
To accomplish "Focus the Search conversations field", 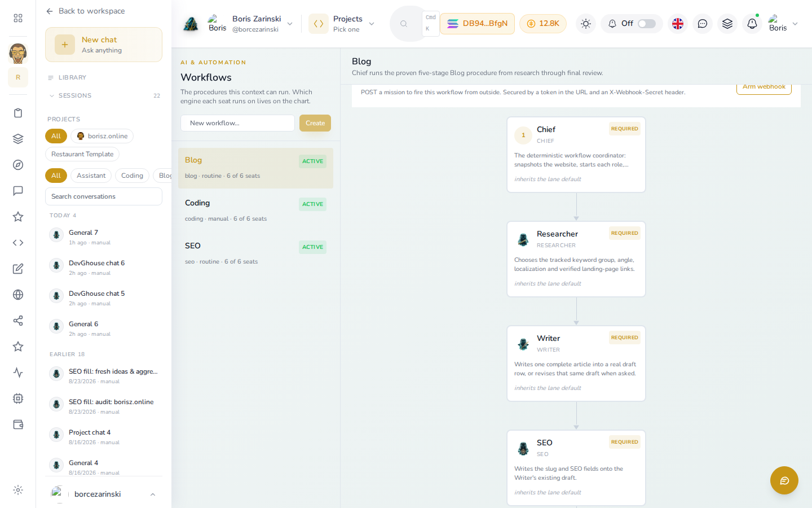I will coord(104,196).
